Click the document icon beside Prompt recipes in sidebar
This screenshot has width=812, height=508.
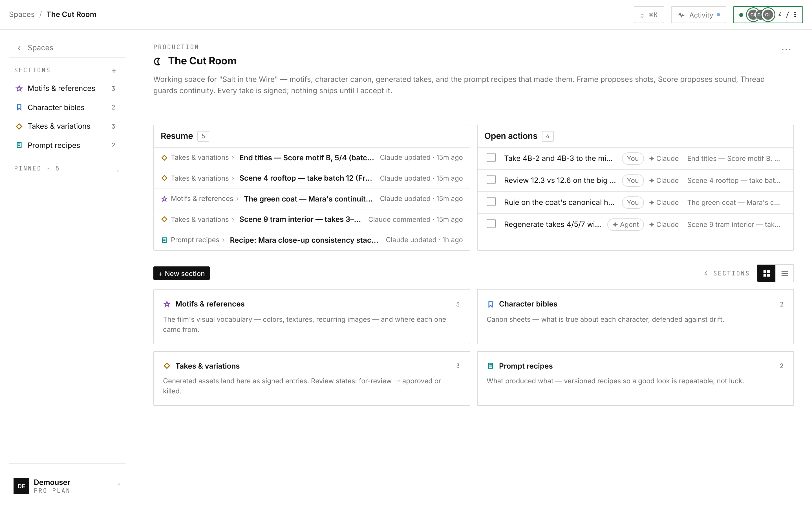click(19, 145)
